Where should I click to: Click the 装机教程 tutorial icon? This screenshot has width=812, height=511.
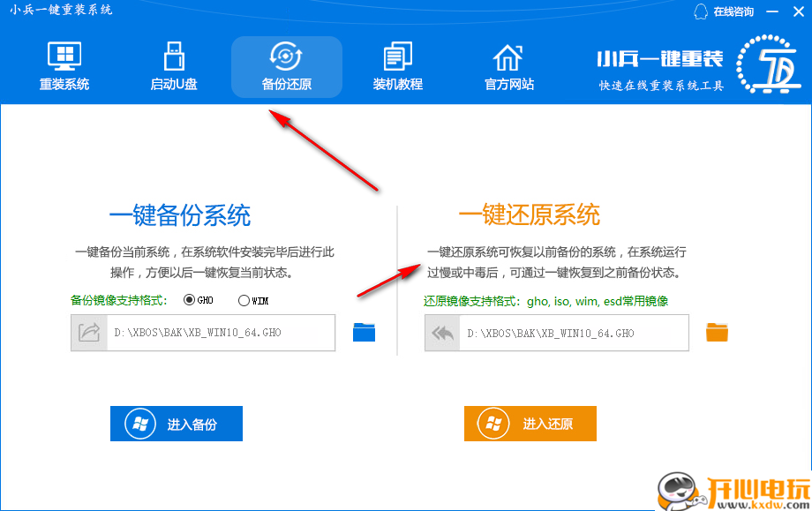point(396,66)
